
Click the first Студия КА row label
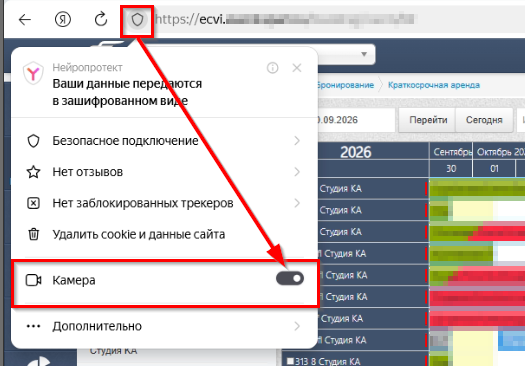[x=341, y=189]
